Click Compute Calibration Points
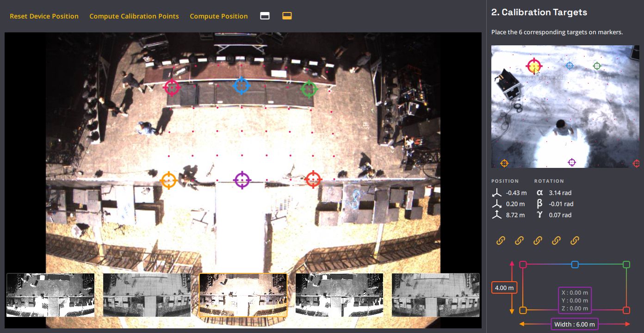The width and height of the screenshot is (644, 333). pos(134,16)
